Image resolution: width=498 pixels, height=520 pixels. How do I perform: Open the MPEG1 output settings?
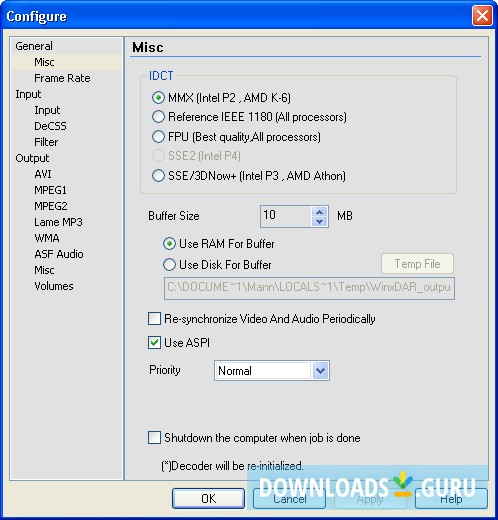tap(50, 190)
